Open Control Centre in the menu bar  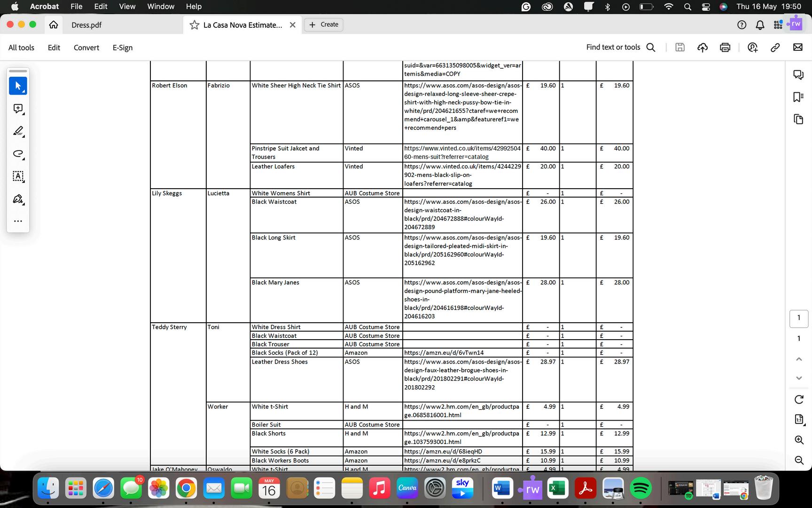tap(706, 7)
